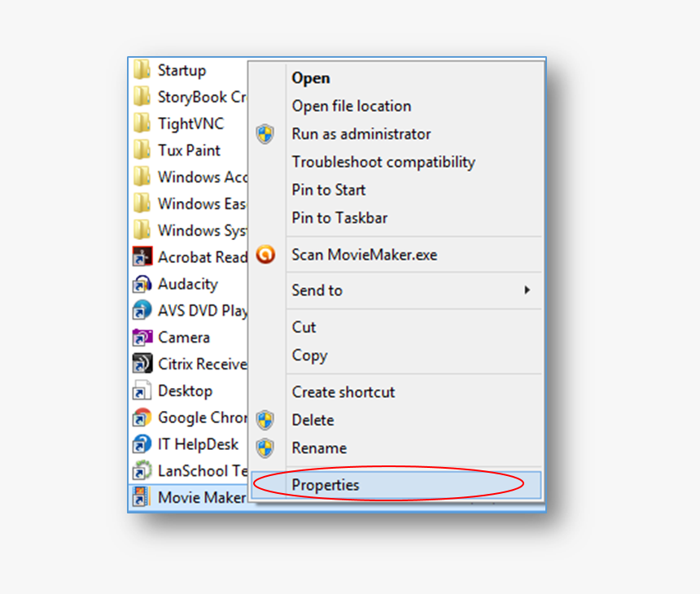Click the orange antivirus icon by Scan MovieMaker.exe
This screenshot has width=700, height=594.
[x=265, y=255]
